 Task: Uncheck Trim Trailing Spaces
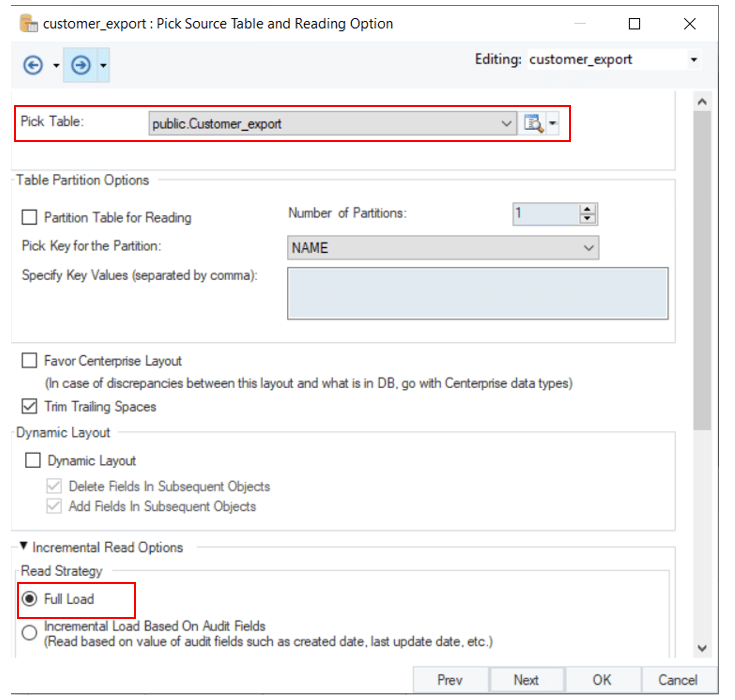coord(30,406)
